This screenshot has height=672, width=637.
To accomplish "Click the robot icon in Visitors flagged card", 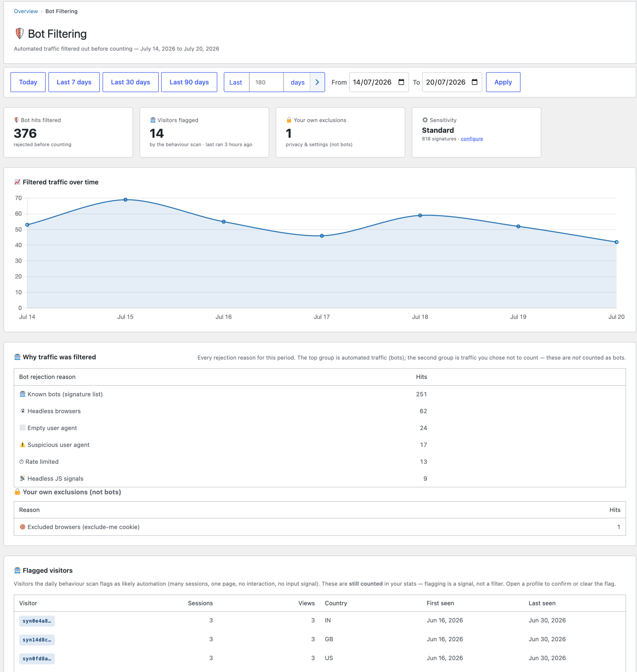I will (x=153, y=120).
